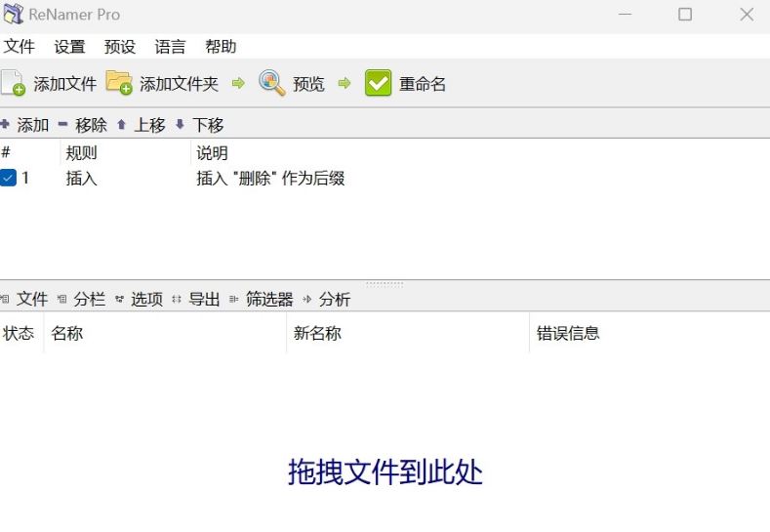
Task: Click the 添加文件 (Add Files) icon
Action: [14, 84]
